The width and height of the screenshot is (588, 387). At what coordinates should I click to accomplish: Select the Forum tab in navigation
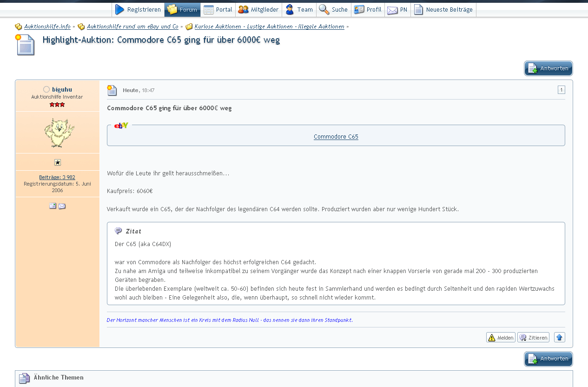(x=183, y=10)
